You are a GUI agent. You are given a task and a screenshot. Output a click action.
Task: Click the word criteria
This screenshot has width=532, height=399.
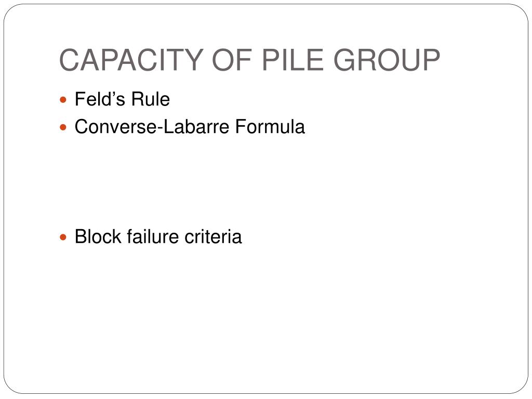[213, 236]
